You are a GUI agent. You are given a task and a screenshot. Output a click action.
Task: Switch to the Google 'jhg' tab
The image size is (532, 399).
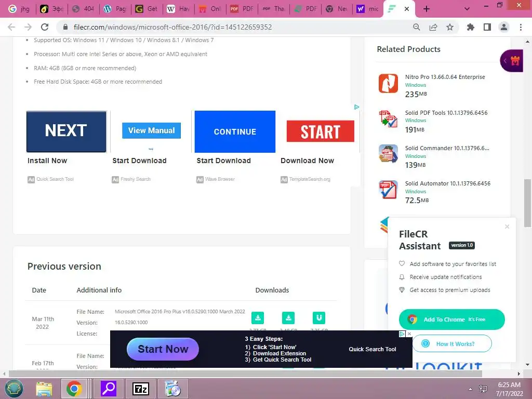coord(19,9)
